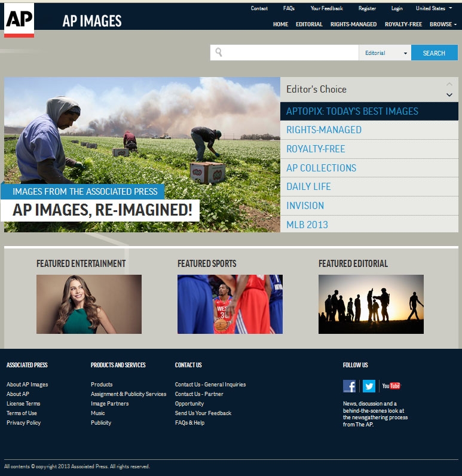Screen dimensions: 462x476
Task: Click Music footer link
Action: pyautogui.click(x=98, y=413)
